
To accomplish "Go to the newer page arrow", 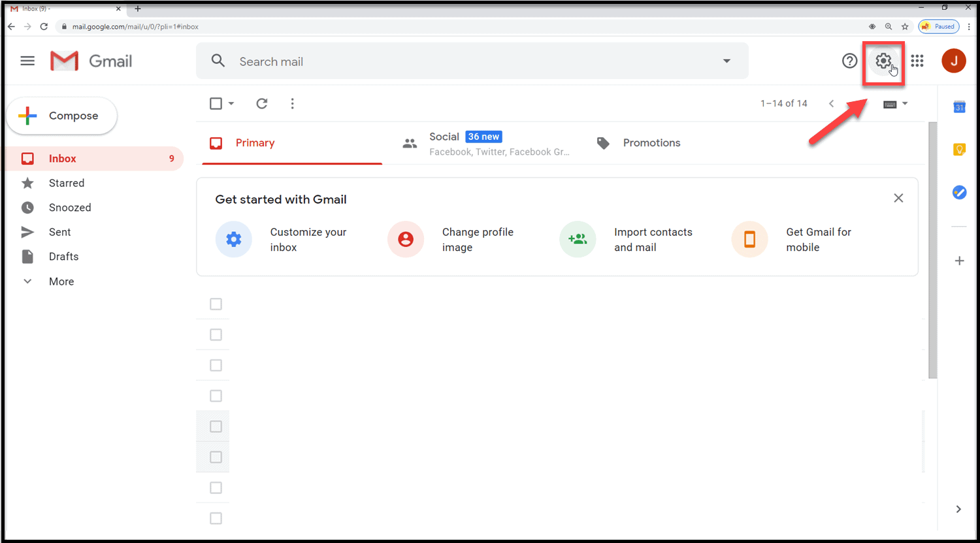I will (x=831, y=103).
